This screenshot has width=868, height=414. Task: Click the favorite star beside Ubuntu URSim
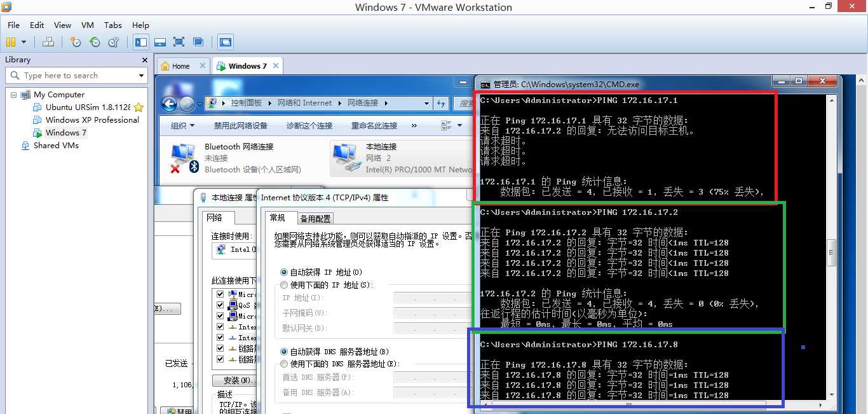pos(138,107)
